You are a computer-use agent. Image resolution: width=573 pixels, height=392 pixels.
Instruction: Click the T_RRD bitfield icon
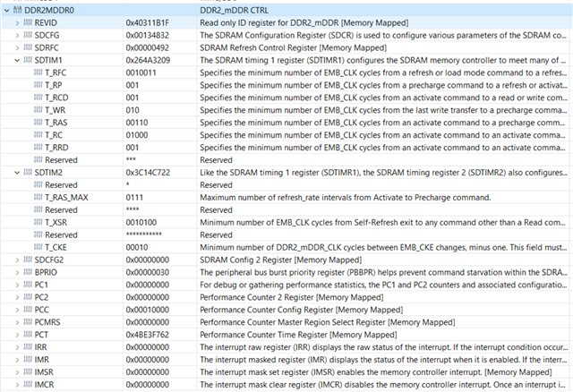(38, 148)
